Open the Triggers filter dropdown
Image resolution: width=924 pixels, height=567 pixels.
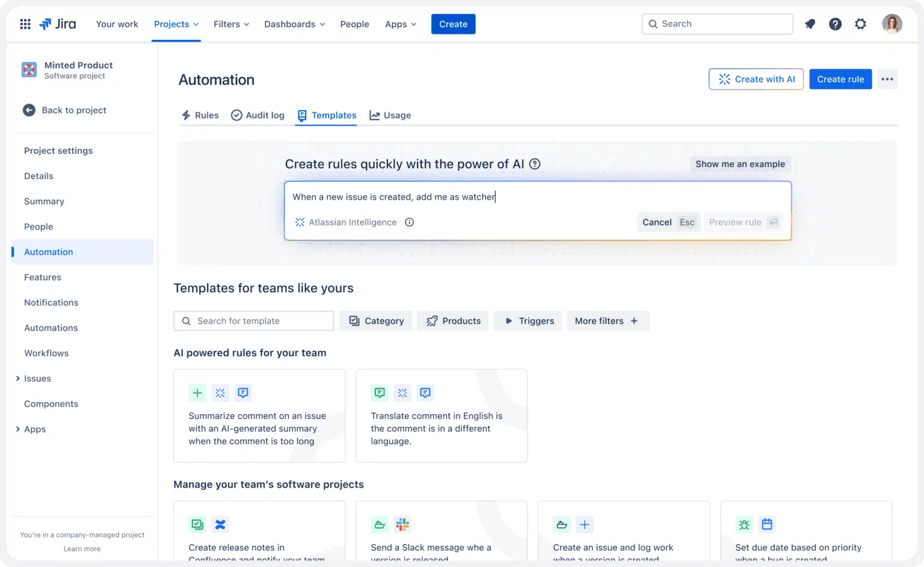(x=528, y=321)
